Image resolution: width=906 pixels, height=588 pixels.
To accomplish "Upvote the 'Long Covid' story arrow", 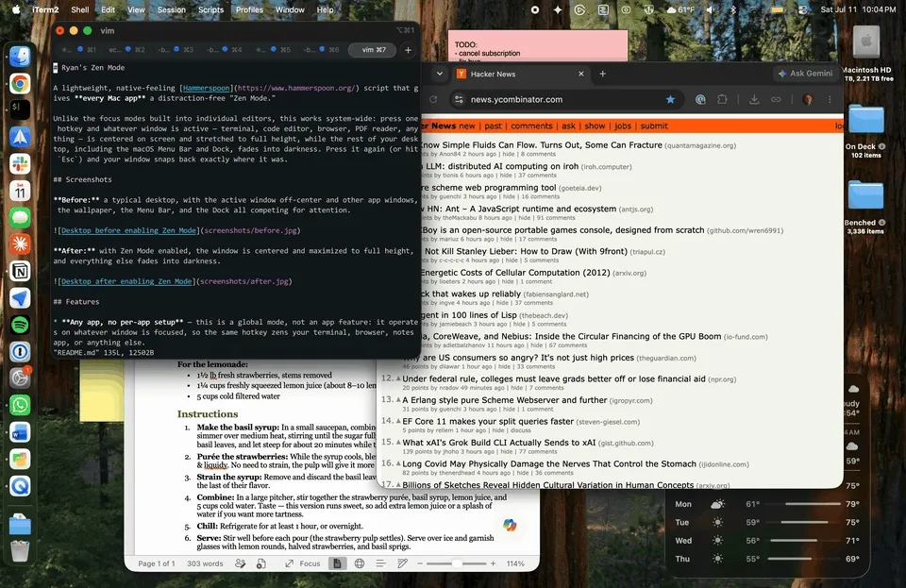I will (398, 463).
